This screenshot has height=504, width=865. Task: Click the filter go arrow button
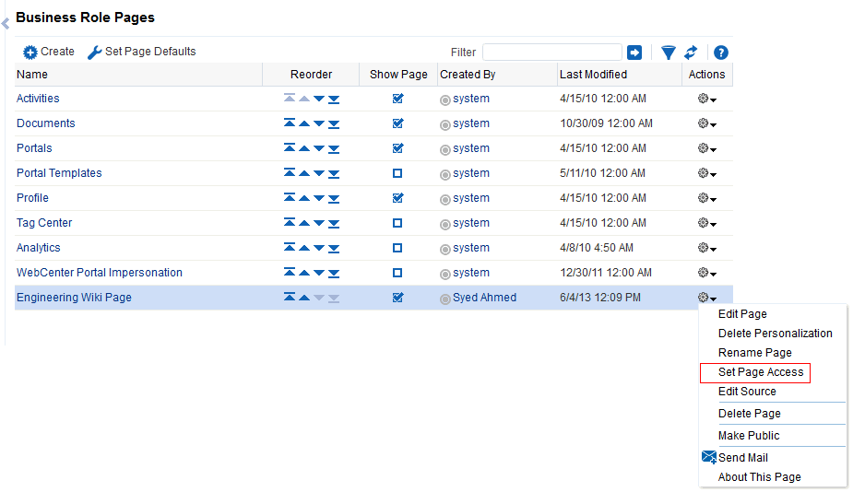click(634, 53)
